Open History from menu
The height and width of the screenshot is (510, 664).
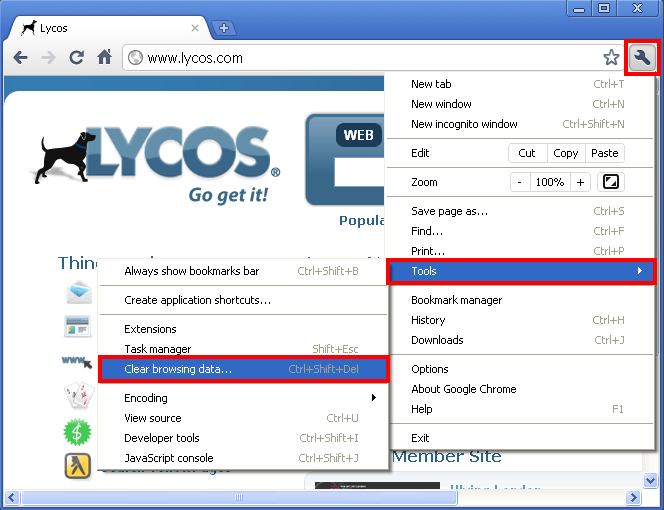[x=520, y=320]
